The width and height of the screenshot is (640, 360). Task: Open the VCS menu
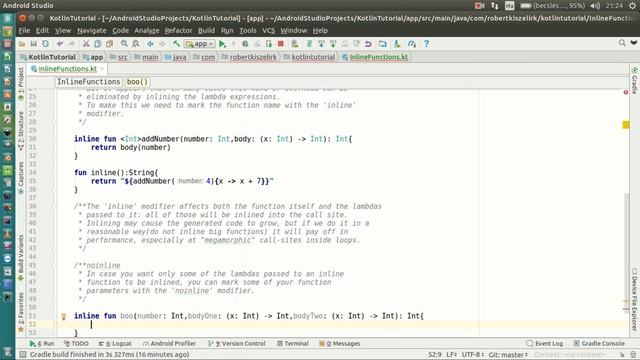tap(268, 31)
